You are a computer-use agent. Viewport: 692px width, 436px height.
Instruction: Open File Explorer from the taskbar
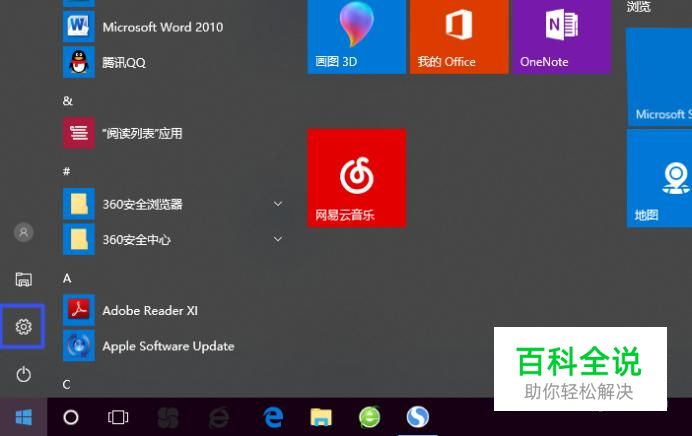point(321,417)
